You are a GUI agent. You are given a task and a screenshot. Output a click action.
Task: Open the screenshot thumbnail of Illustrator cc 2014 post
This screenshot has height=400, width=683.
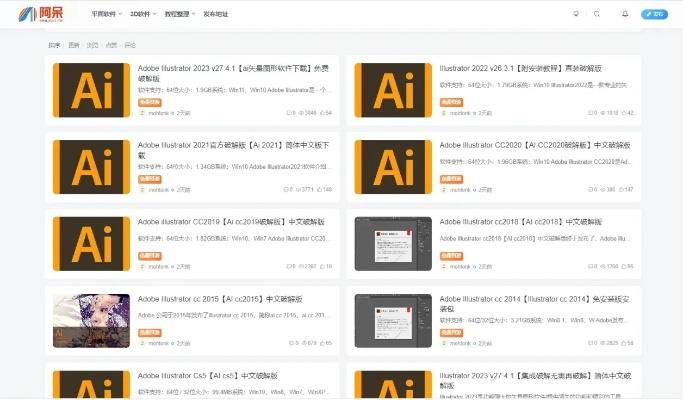click(x=393, y=321)
